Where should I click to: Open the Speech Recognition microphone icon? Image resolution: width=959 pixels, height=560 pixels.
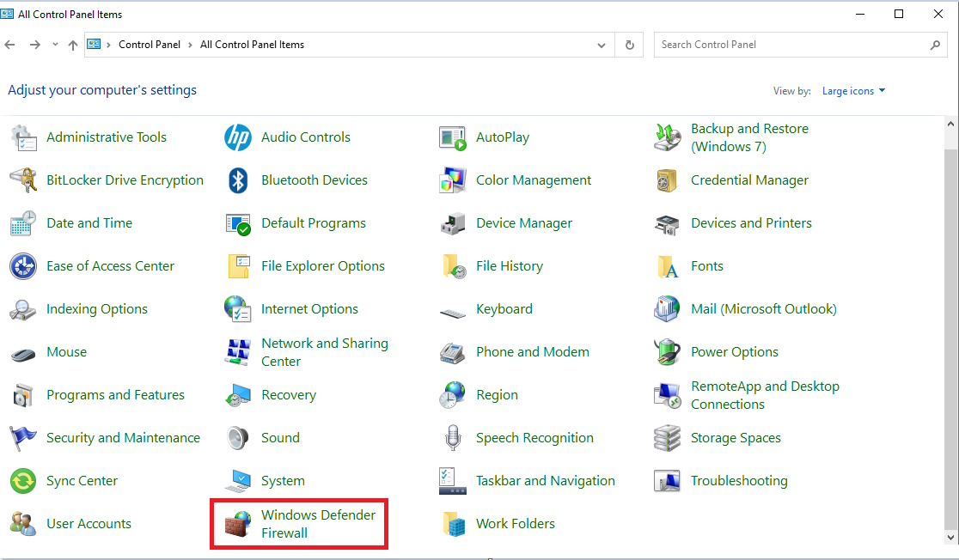point(453,438)
